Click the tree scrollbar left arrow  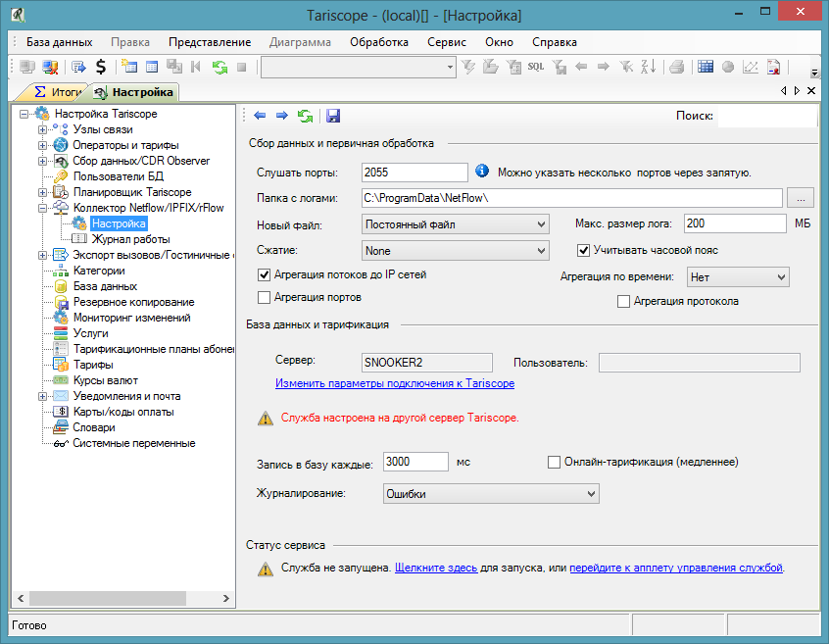[21, 599]
